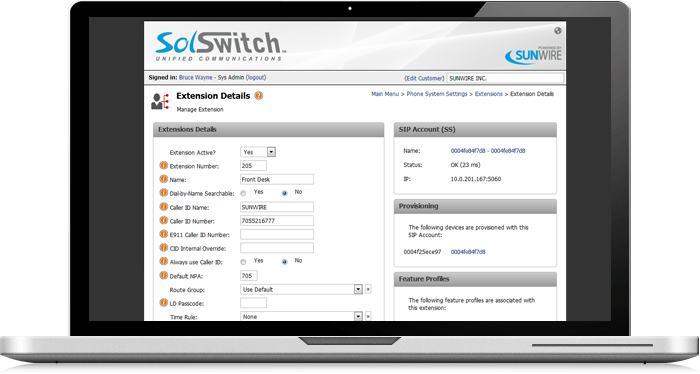Click the E911 Caller ID Number field

[x=277, y=234]
